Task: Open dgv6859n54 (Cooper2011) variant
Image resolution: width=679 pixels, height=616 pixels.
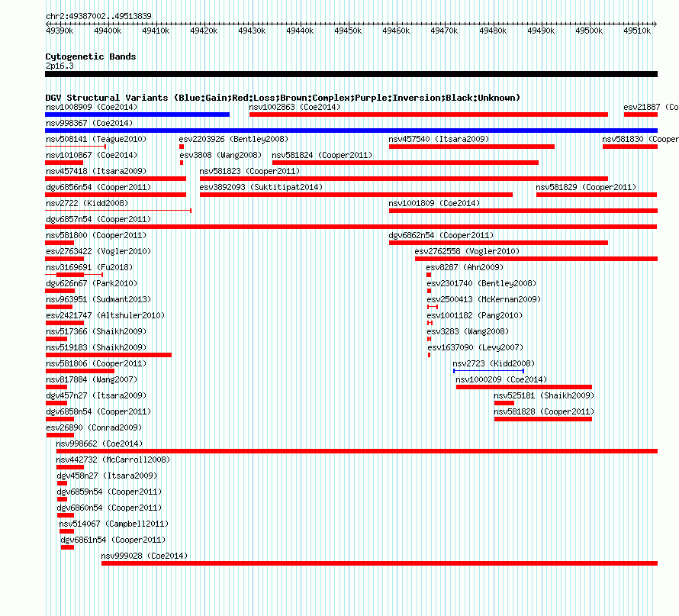Action: click(x=109, y=492)
